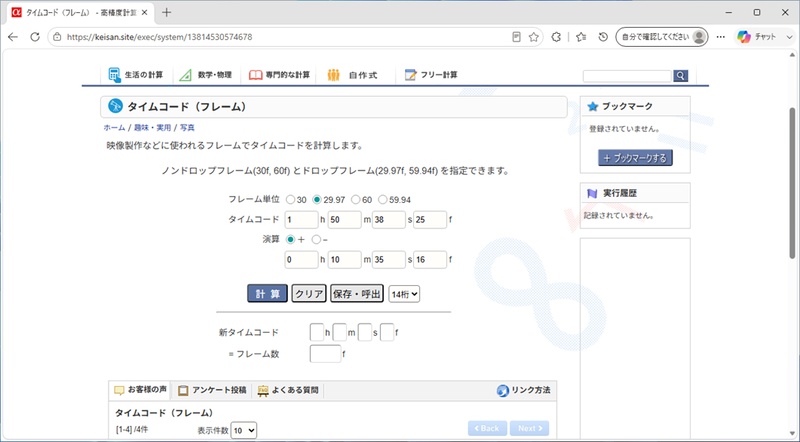Open the 生活の計算 menu
The image size is (800, 442).
pos(136,75)
